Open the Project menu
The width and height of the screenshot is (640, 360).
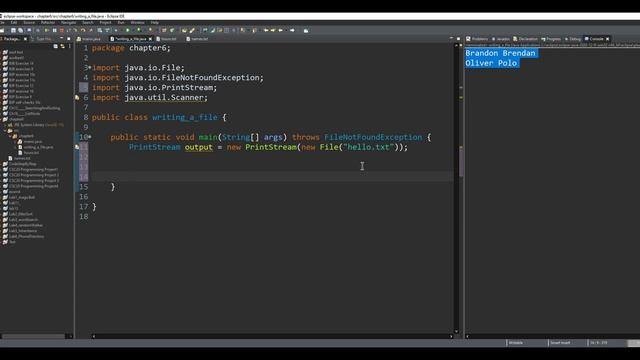(x=105, y=22)
